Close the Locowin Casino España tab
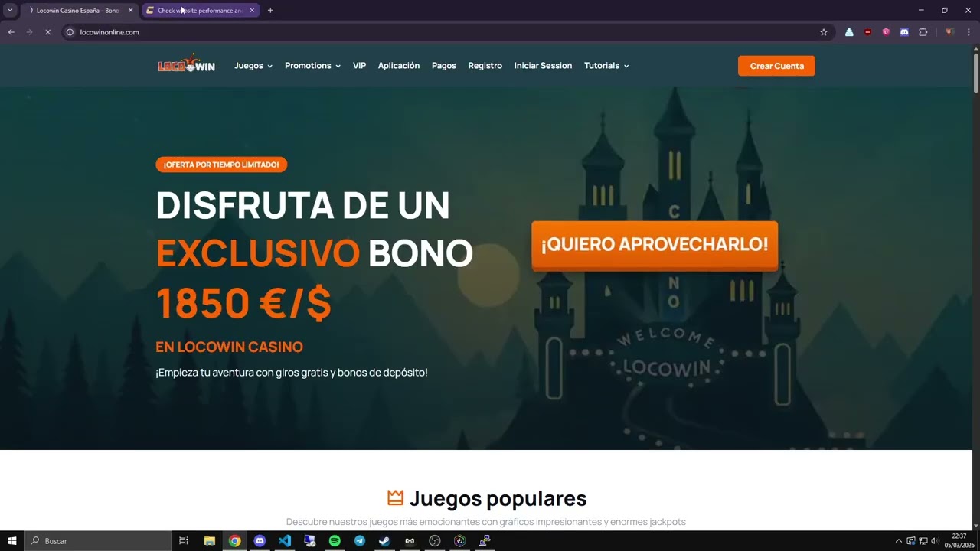The width and height of the screenshot is (980, 551). [130, 11]
